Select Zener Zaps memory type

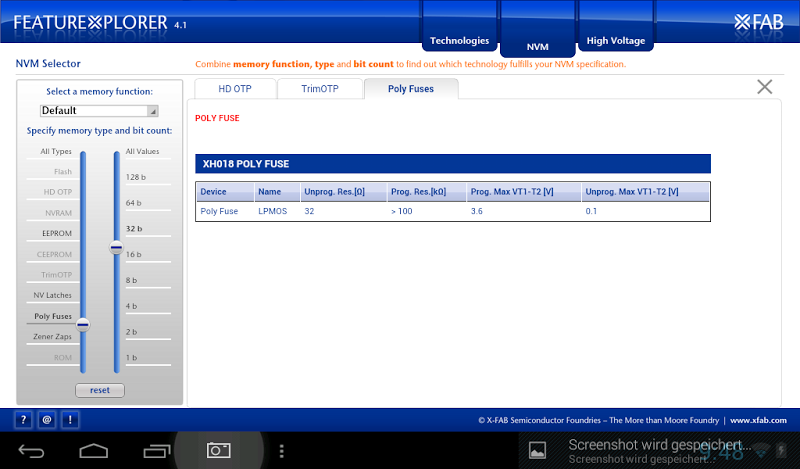coord(53,337)
